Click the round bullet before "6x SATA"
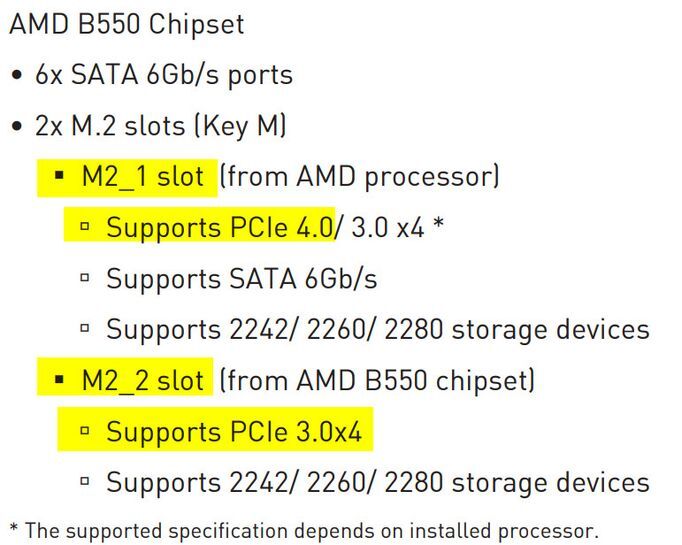Viewport: 682px width, 545px height. click(x=17, y=77)
